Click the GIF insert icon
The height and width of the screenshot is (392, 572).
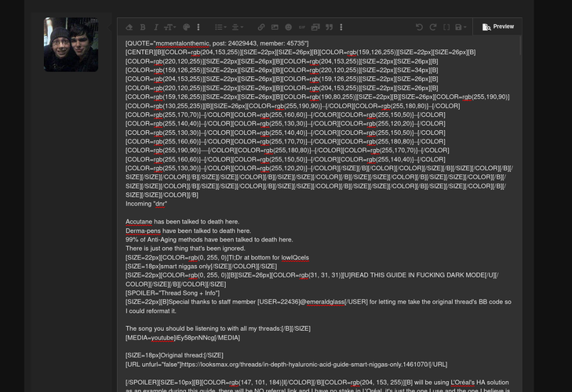[302, 27]
